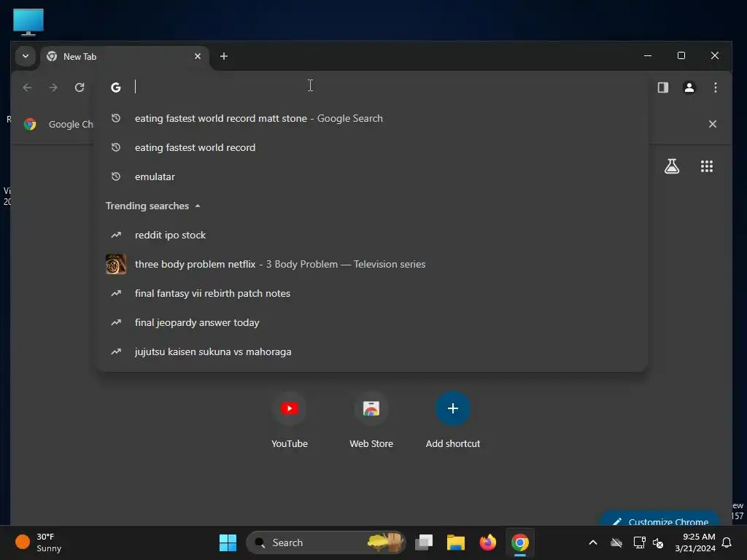Open Chrome's three-dot menu

point(715,87)
